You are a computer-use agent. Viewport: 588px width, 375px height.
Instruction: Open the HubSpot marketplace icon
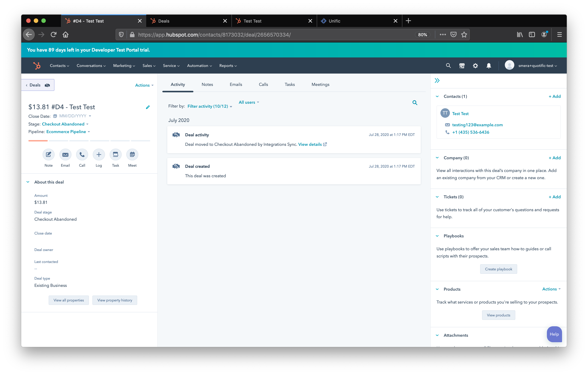pos(462,66)
